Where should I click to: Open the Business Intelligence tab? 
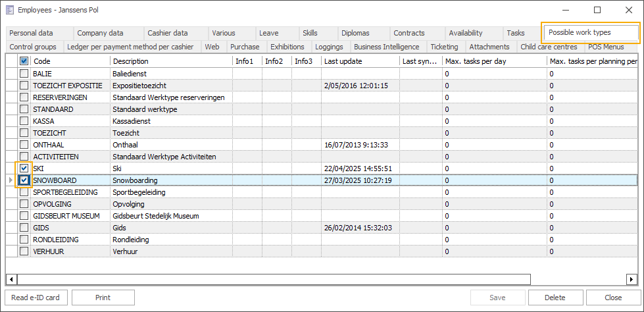point(386,47)
